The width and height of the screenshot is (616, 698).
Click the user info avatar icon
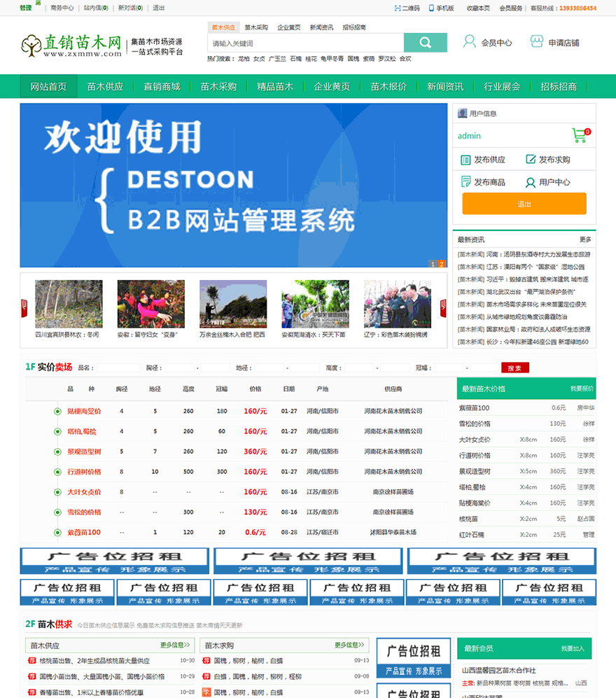[x=463, y=113]
